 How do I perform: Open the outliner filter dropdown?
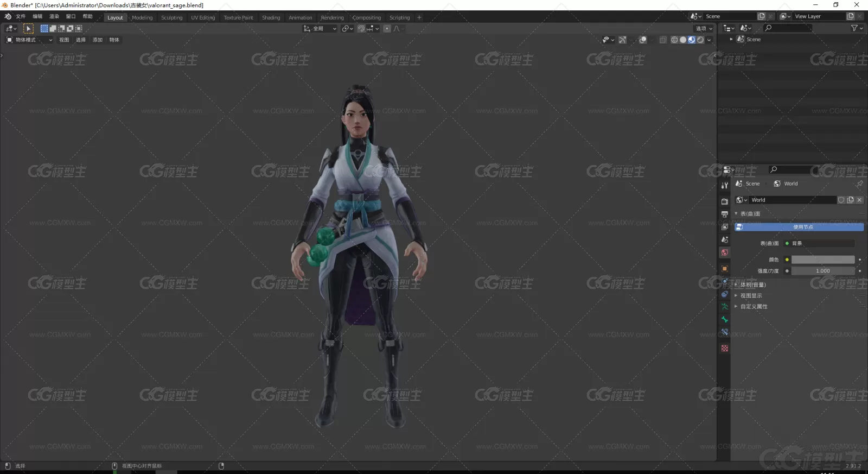[857, 28]
